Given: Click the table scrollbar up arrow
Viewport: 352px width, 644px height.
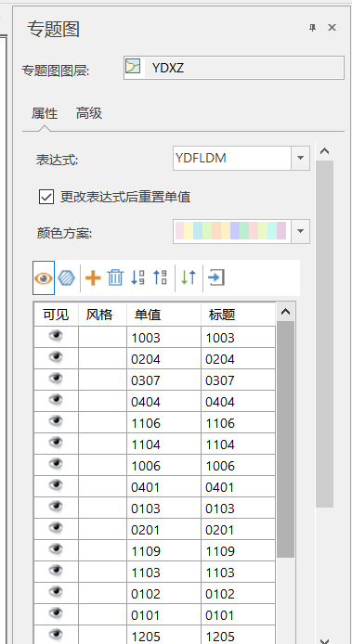Looking at the screenshot, I should pos(285,312).
